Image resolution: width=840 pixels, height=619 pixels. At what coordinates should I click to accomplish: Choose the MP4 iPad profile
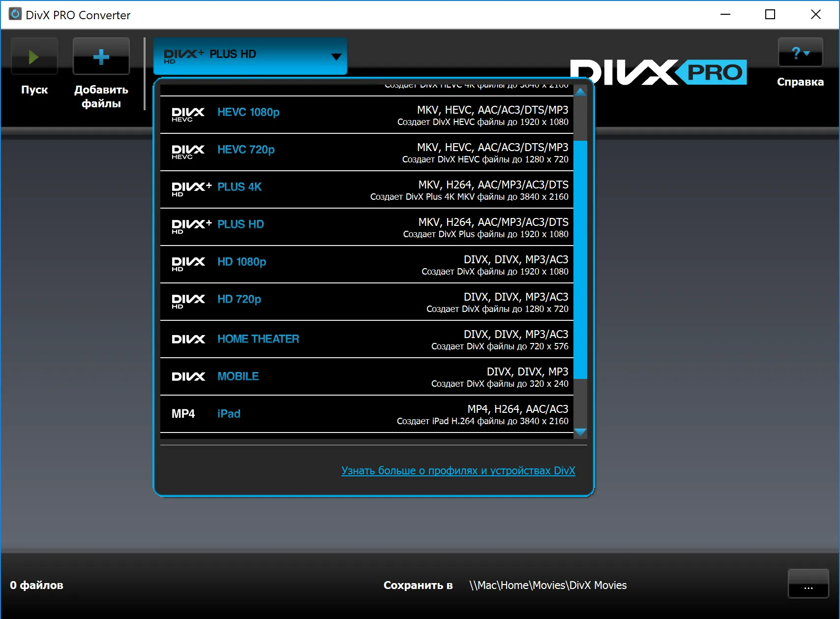coord(367,414)
